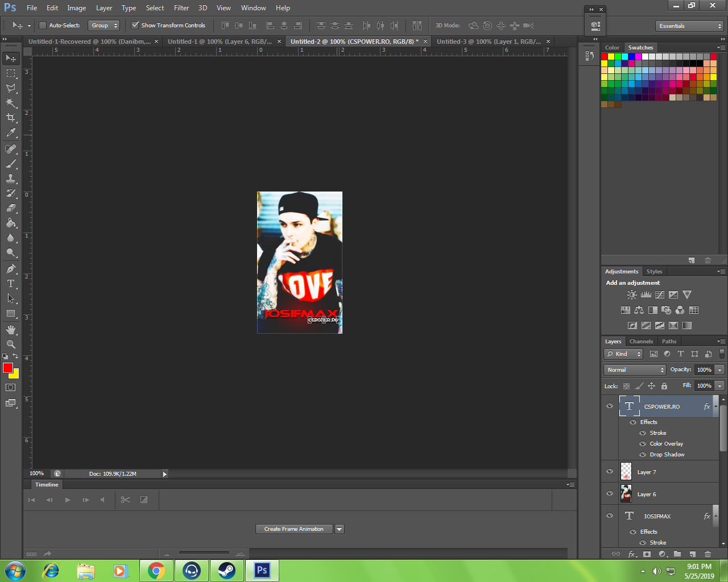Open the Auto-Select Group dropdown

[104, 26]
